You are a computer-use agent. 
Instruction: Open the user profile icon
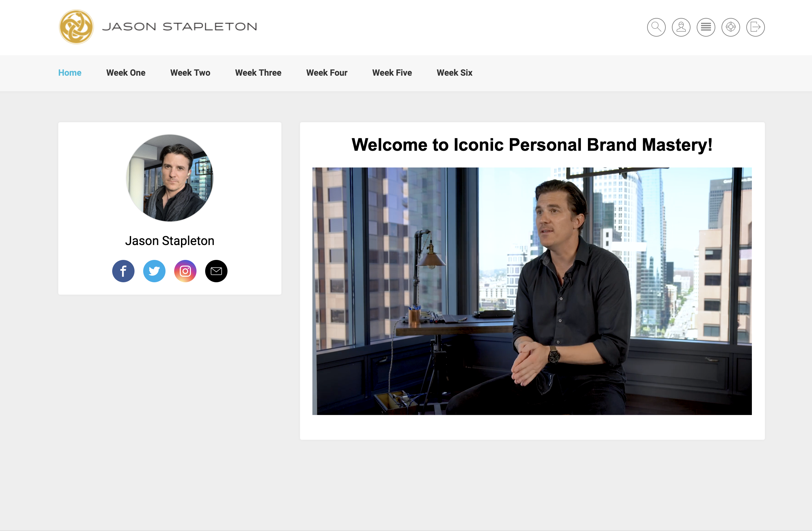(x=681, y=27)
